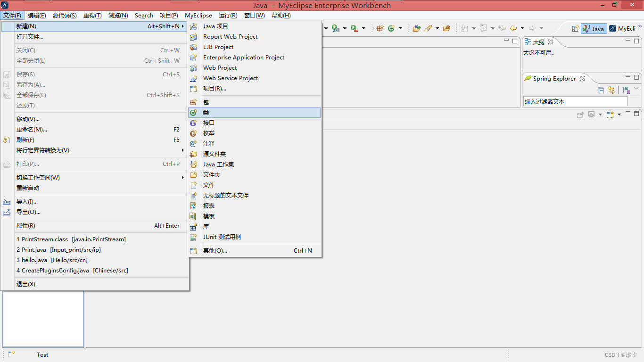Select 刷新(F) in the File menu
This screenshot has width=644, height=362.
(x=94, y=140)
